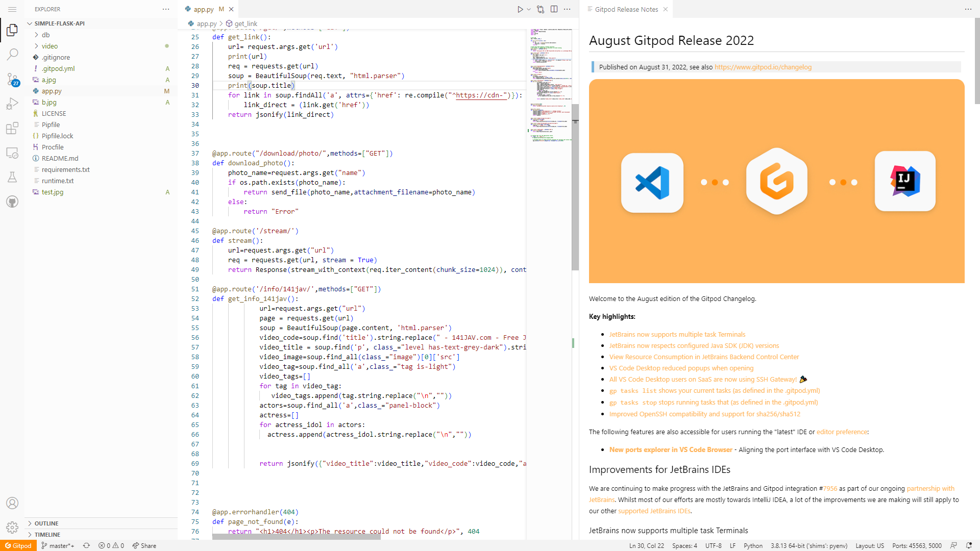Click the Share button in status bar
Image resolution: width=980 pixels, height=551 pixels.
tap(144, 545)
